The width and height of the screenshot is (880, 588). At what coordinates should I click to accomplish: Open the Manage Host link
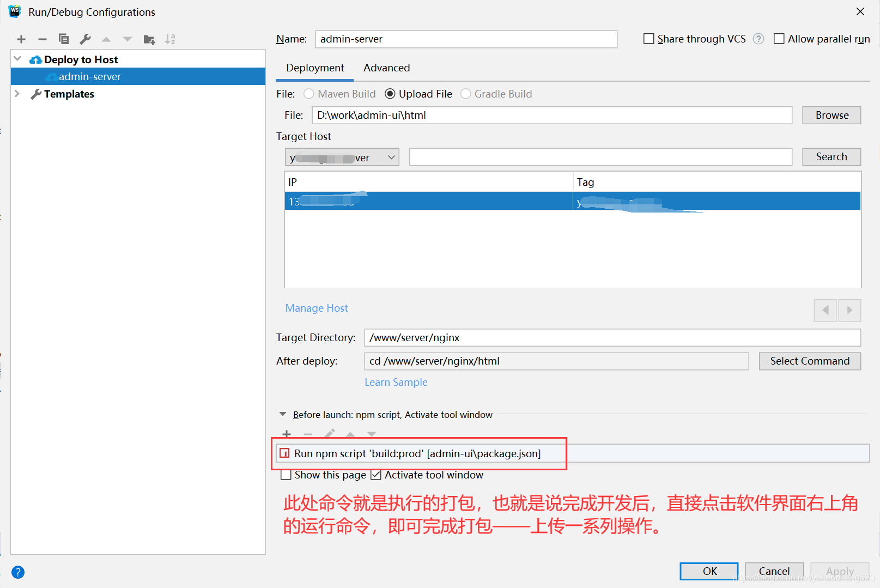point(317,308)
